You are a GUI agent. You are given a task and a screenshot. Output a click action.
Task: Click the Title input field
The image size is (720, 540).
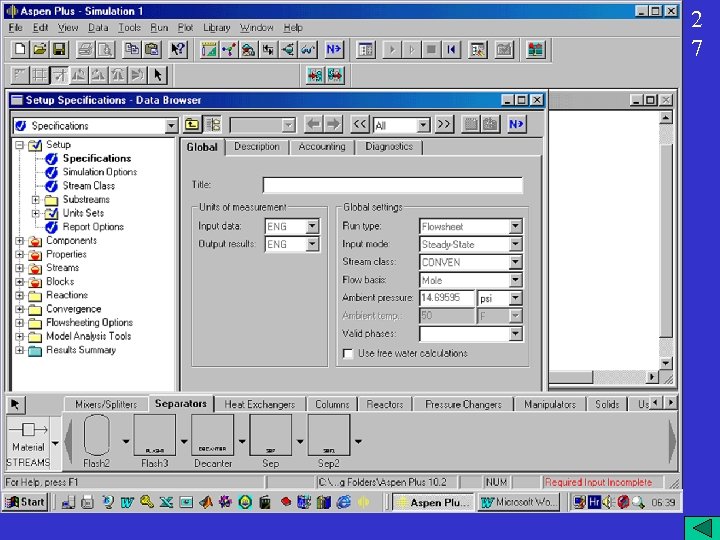(x=392, y=185)
